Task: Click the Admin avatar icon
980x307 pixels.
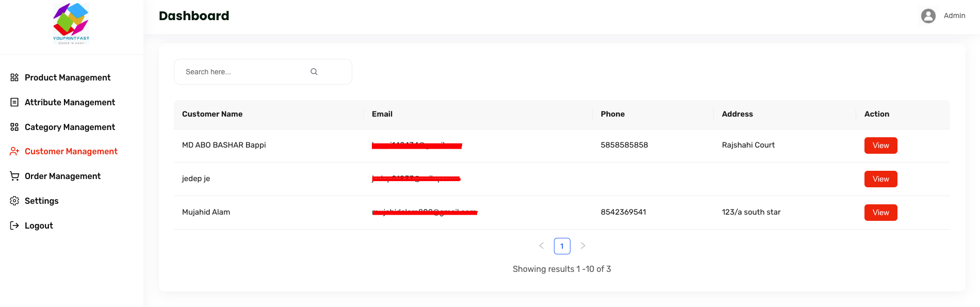Action: coord(928,16)
